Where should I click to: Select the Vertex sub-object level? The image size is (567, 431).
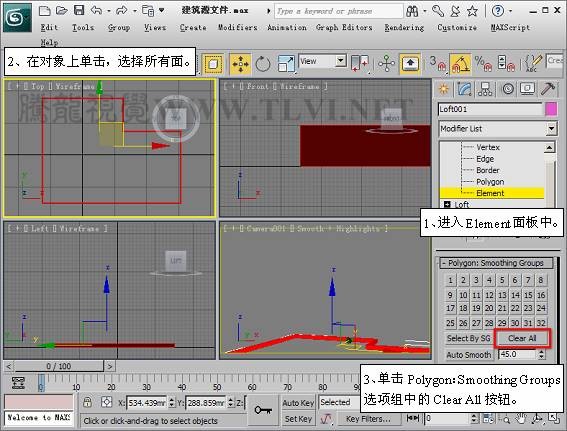(488, 147)
